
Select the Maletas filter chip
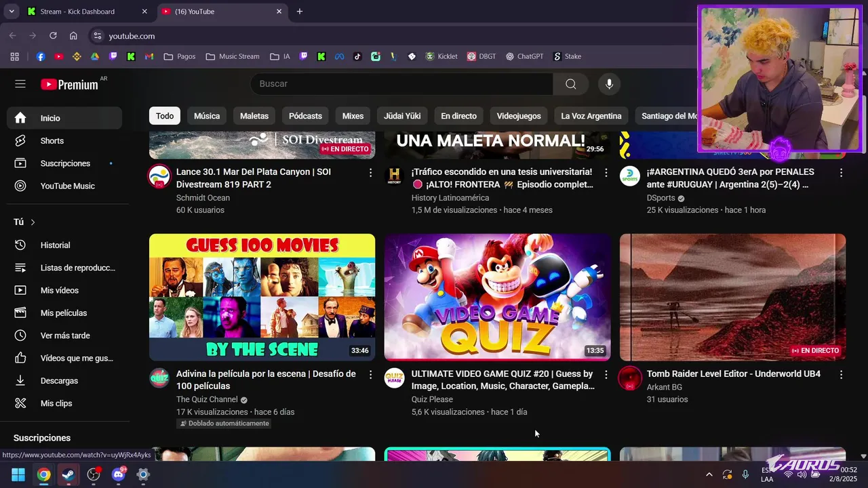click(x=254, y=116)
